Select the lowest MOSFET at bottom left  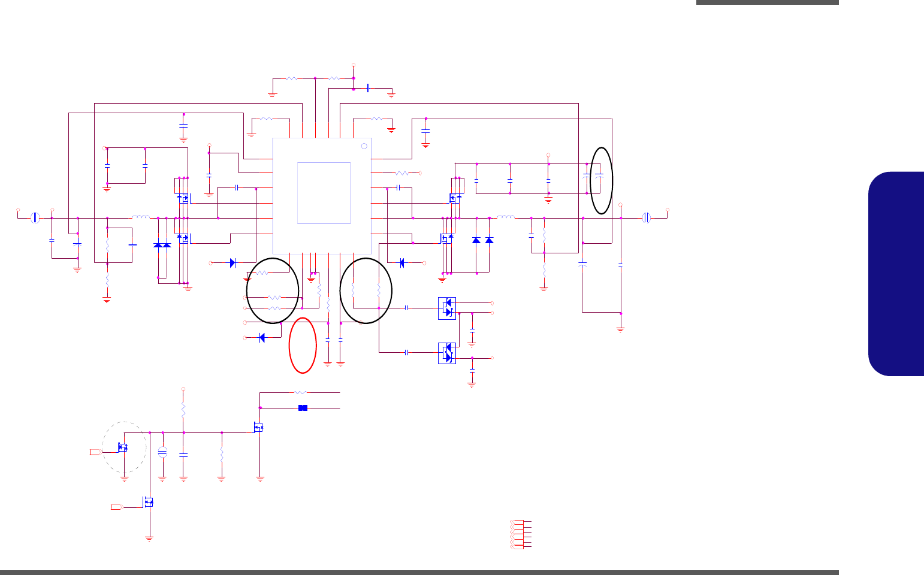(148, 502)
